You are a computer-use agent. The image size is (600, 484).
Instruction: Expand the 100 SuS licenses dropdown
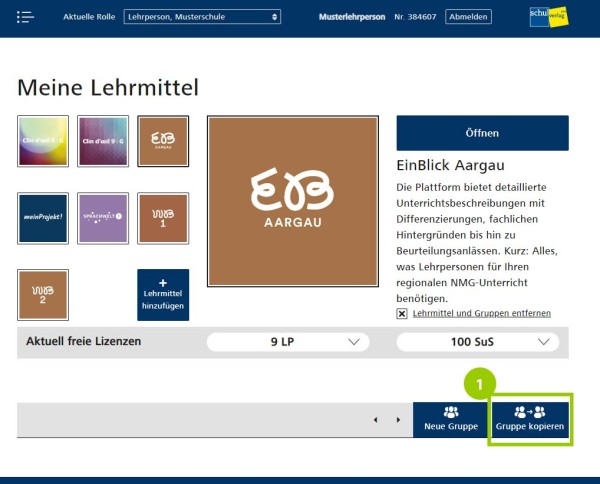point(478,342)
